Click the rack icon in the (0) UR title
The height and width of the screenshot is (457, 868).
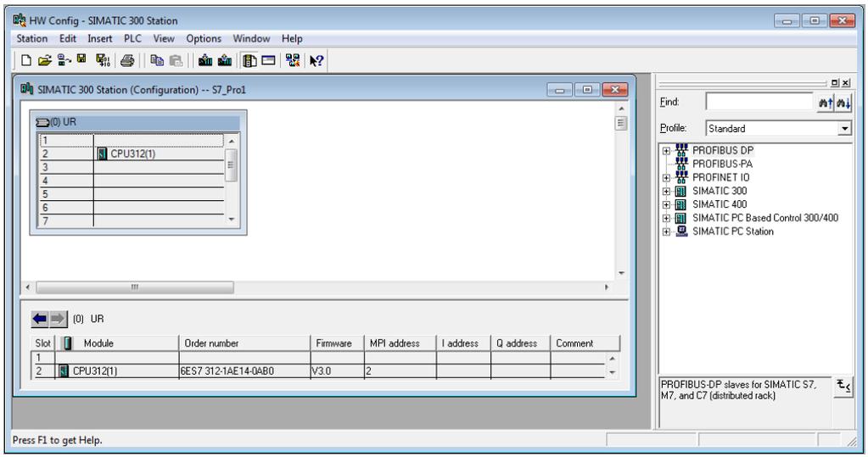pos(42,122)
